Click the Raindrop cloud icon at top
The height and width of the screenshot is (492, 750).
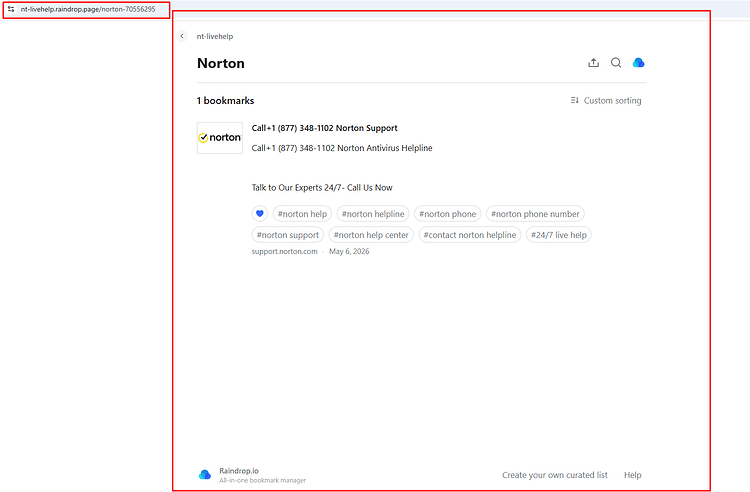coord(638,63)
